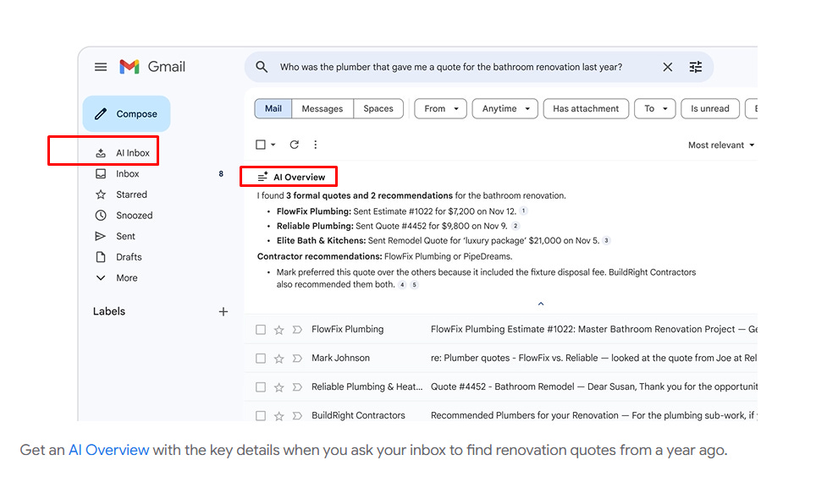The image size is (827, 504).
Task: Mark Reliable Plumbing & Heat email important
Action: click(297, 387)
